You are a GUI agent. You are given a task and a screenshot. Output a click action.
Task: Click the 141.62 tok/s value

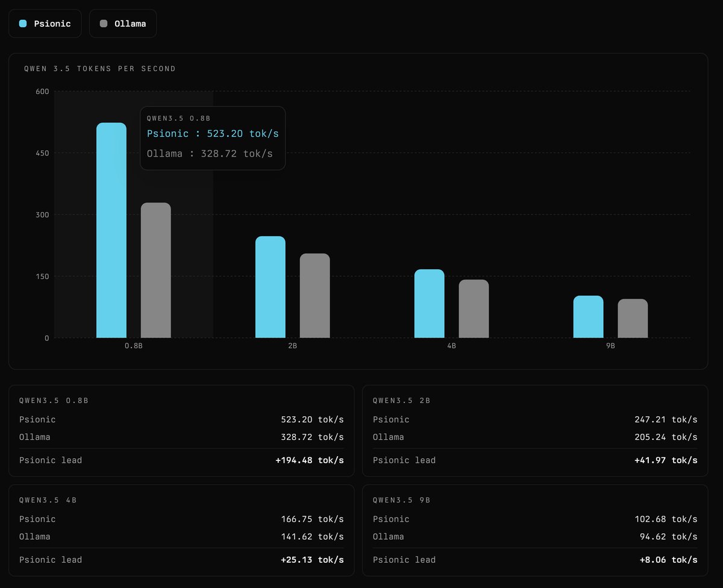pyautogui.click(x=313, y=537)
